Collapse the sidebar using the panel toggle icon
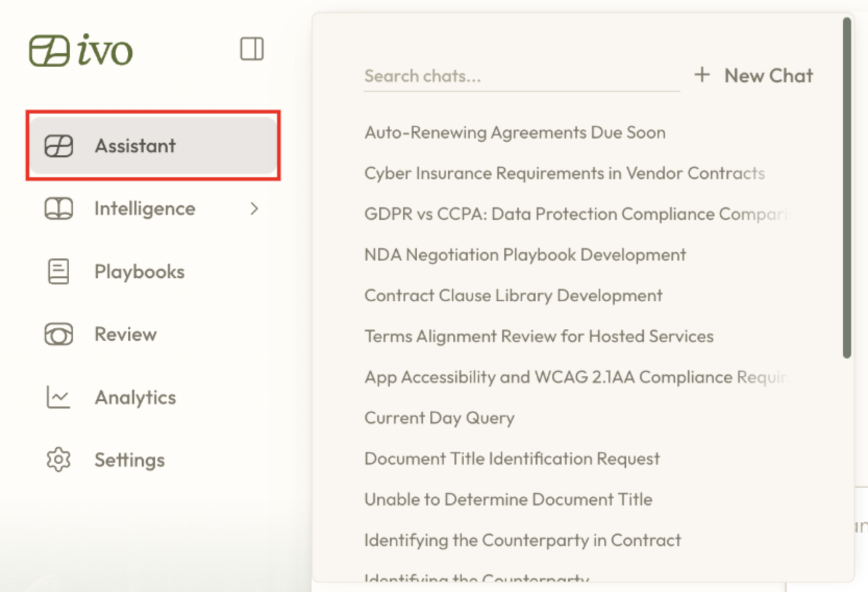The image size is (868, 592). 252,49
